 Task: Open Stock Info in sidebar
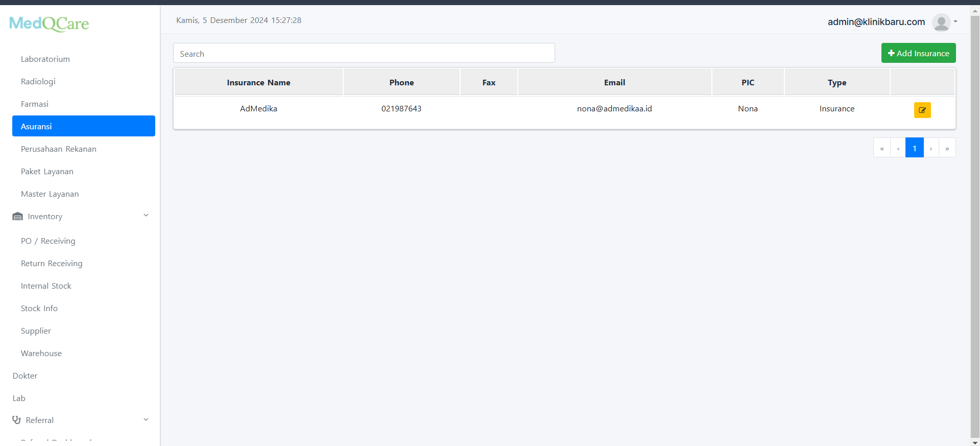[x=39, y=309]
